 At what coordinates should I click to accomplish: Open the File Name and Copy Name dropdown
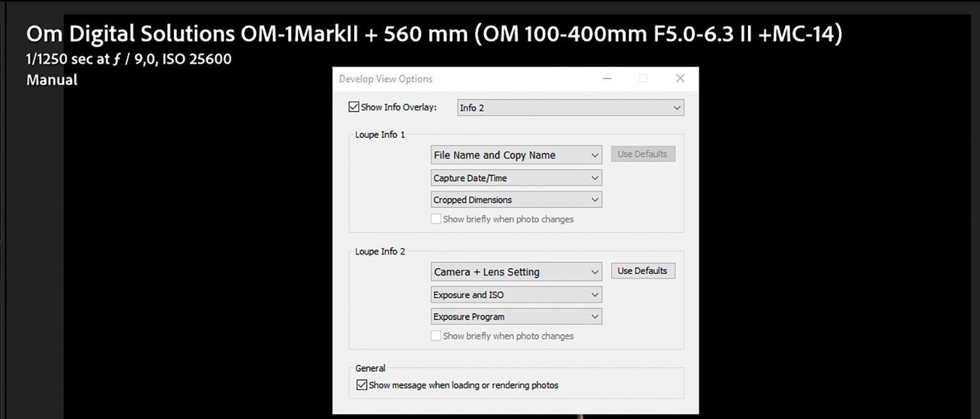[516, 155]
